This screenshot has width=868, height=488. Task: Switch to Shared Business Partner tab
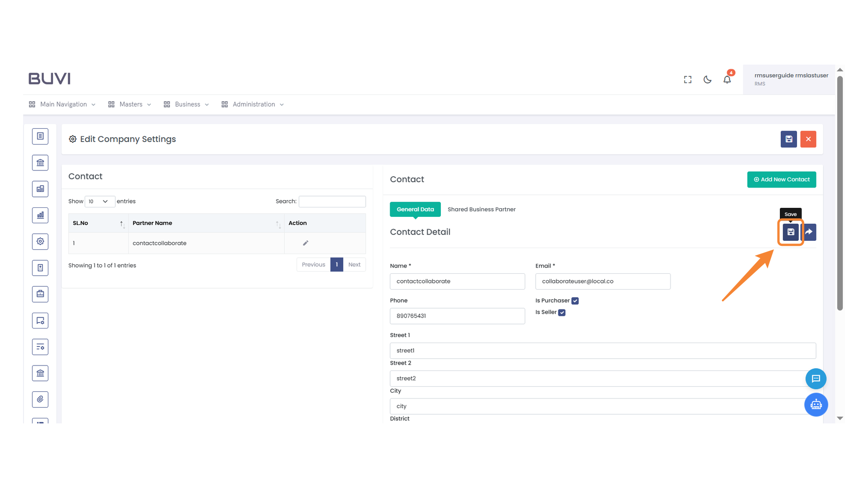(481, 209)
